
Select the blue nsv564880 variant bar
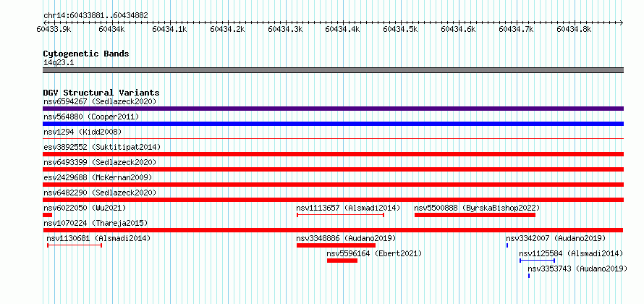(x=333, y=124)
